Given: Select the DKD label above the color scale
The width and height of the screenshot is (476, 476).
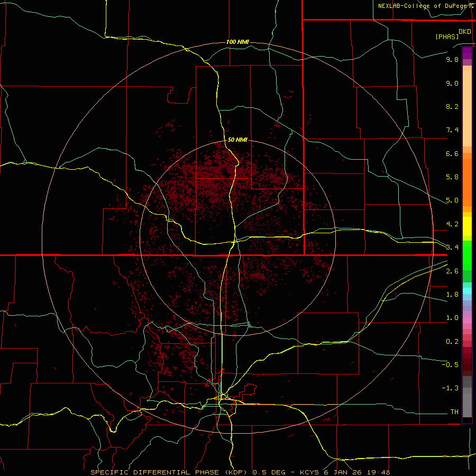Looking at the screenshot, I should (x=465, y=32).
